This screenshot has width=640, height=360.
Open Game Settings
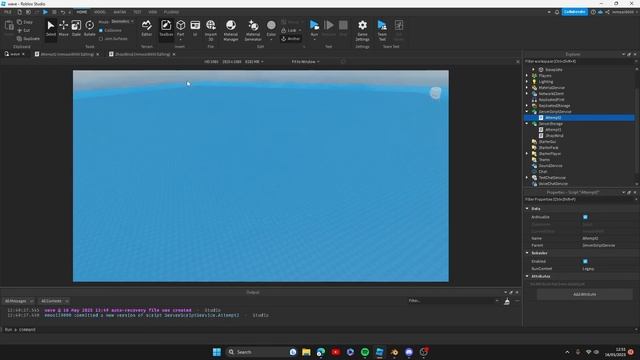coord(362,30)
